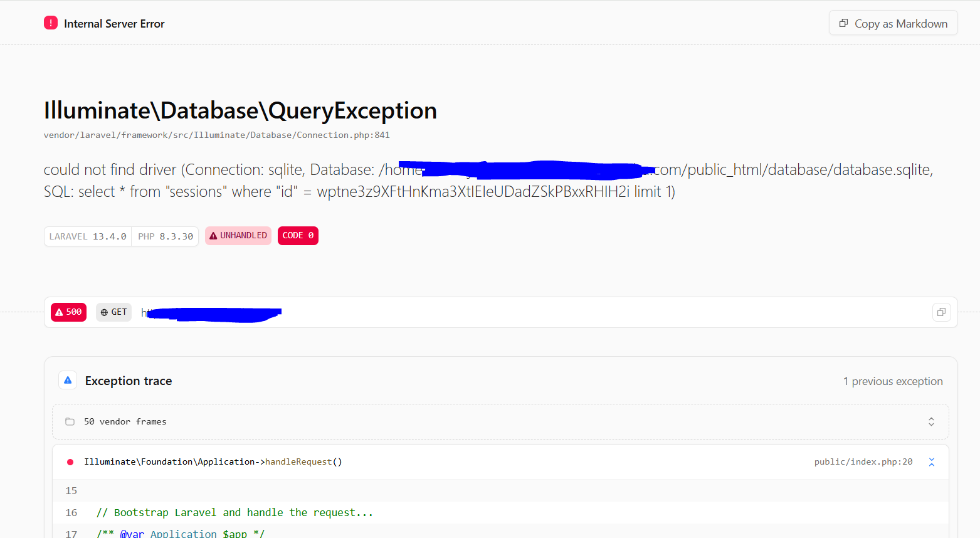Screen dimensions: 980x538
Task: Click the GET method globe badge
Action: click(x=113, y=312)
